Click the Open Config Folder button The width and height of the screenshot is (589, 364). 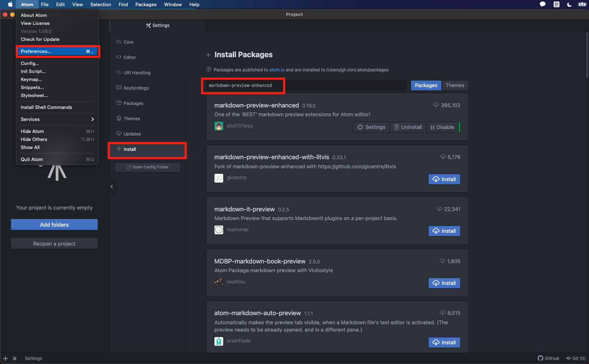(x=147, y=167)
